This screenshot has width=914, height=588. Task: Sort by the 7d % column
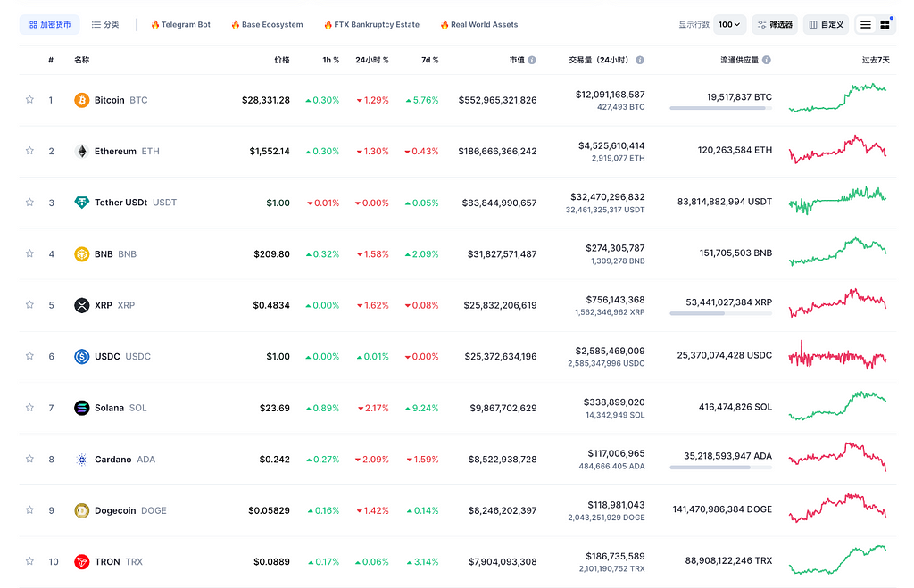click(429, 60)
